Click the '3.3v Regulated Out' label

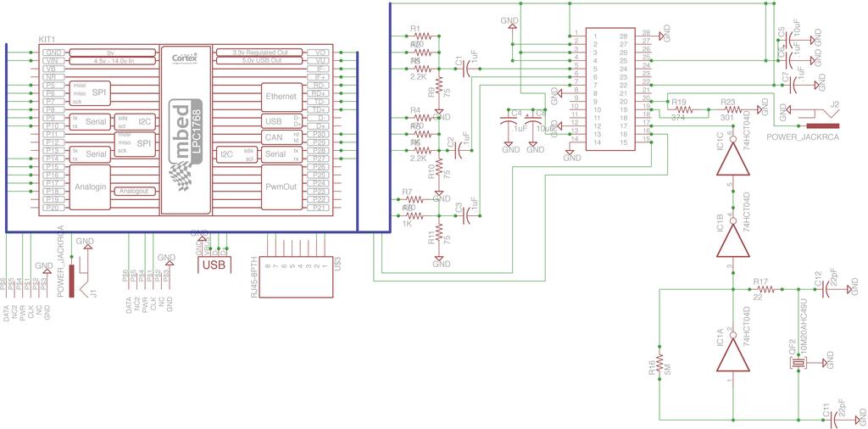click(x=259, y=52)
